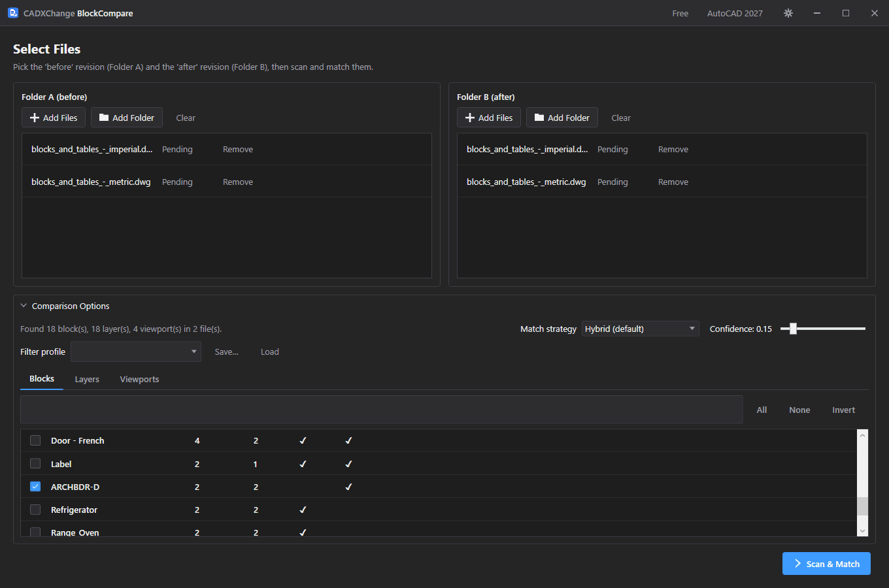Switch to the Viewports tab
Screen dimensions: 889x588
pyautogui.click(x=139, y=380)
